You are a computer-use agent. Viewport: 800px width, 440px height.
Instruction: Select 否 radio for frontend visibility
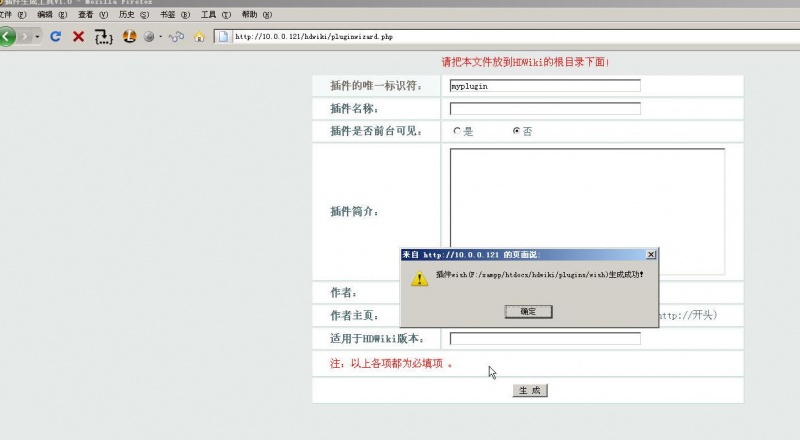[516, 131]
